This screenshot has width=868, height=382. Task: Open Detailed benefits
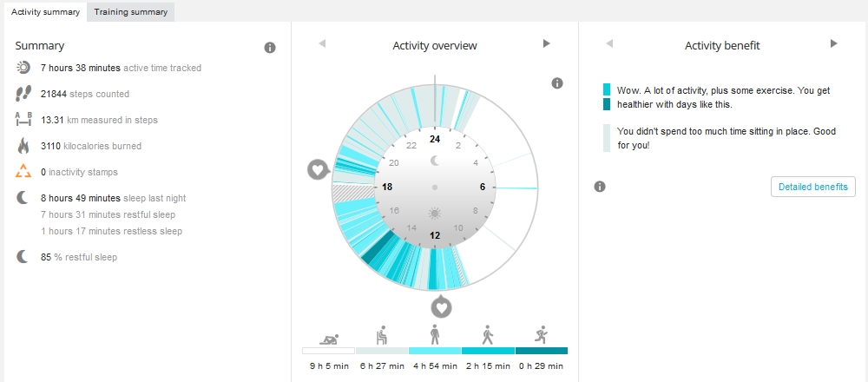pos(812,187)
